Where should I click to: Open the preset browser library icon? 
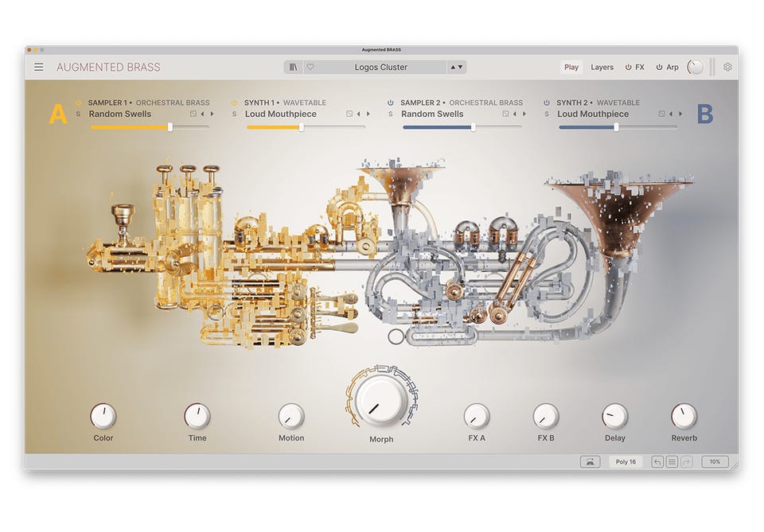click(294, 68)
